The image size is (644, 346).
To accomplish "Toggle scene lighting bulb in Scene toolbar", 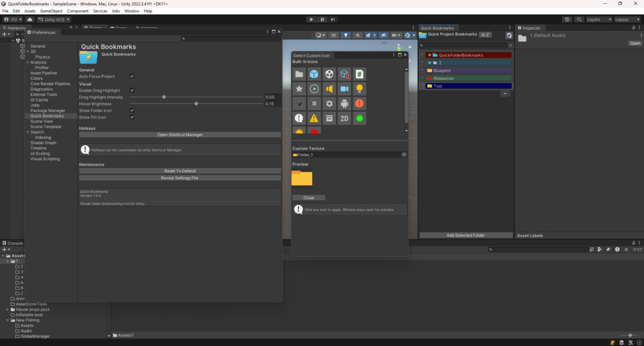I will click(x=346, y=35).
